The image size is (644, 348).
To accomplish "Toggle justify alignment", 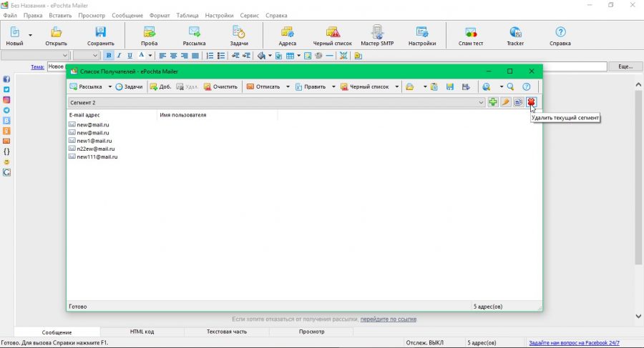I will coord(195,56).
